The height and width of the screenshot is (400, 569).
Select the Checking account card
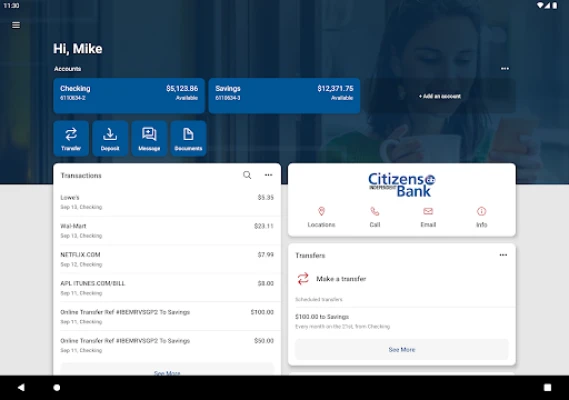tap(129, 96)
